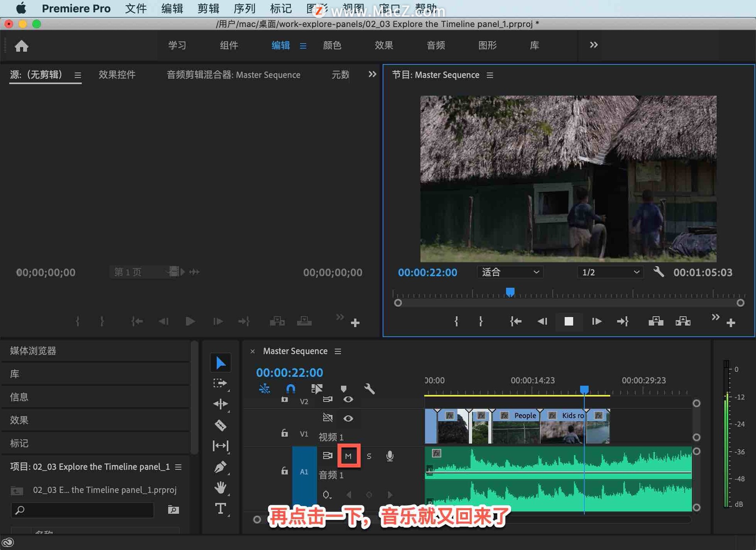The image size is (756, 550).
Task: Add a marker in the timeline
Action: click(x=344, y=389)
